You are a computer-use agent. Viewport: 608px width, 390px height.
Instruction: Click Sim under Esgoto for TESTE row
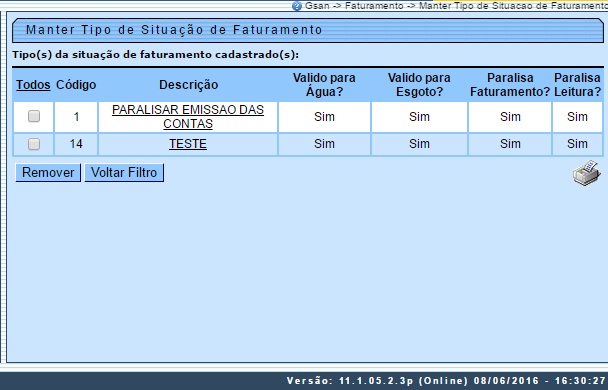419,144
